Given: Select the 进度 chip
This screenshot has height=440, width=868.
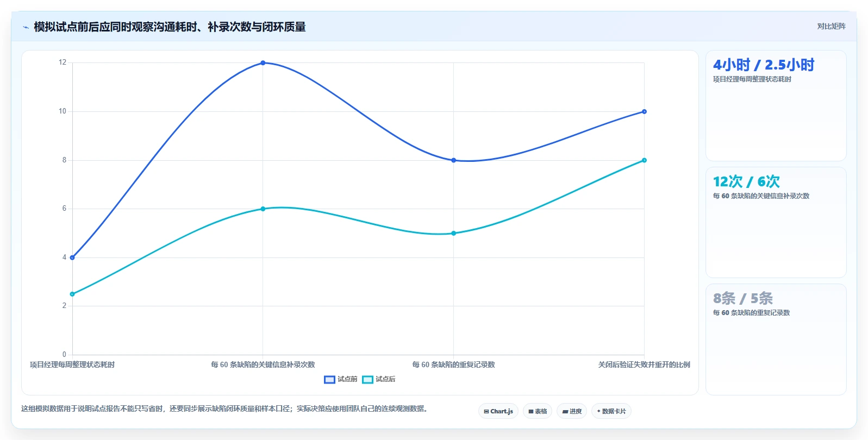Looking at the screenshot, I should [x=572, y=411].
